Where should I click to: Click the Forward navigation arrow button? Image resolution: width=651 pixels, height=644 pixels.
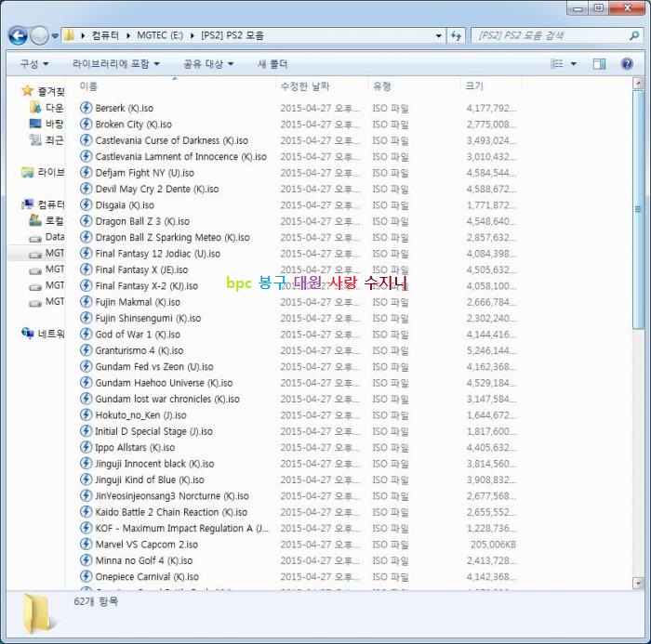tap(39, 35)
